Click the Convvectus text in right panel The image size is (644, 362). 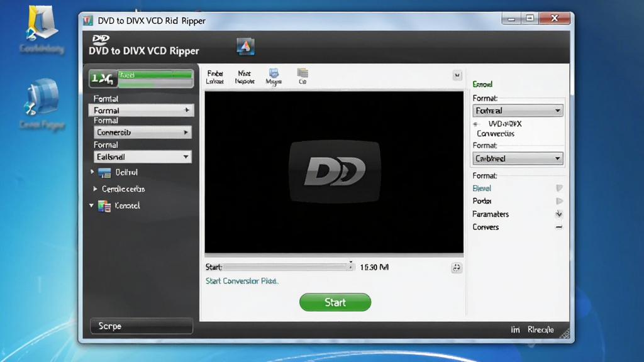[x=496, y=134]
